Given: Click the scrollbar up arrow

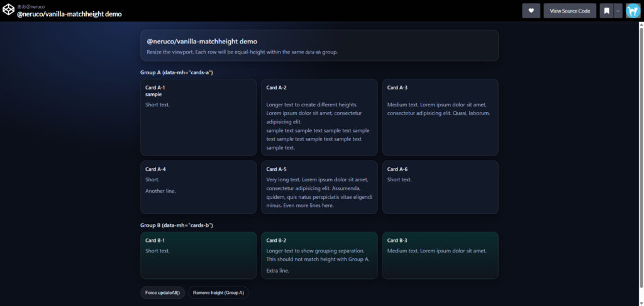Looking at the screenshot, I should coord(641,25).
